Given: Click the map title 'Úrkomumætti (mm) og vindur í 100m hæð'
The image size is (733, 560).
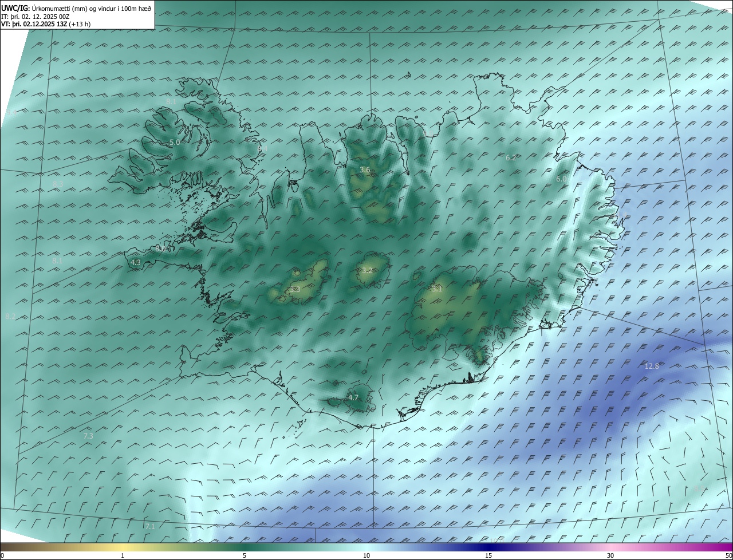Looking at the screenshot, I should pos(91,9).
